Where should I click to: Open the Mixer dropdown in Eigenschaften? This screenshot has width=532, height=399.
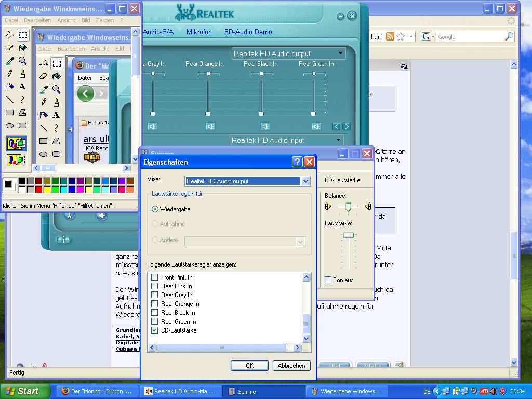305,181
